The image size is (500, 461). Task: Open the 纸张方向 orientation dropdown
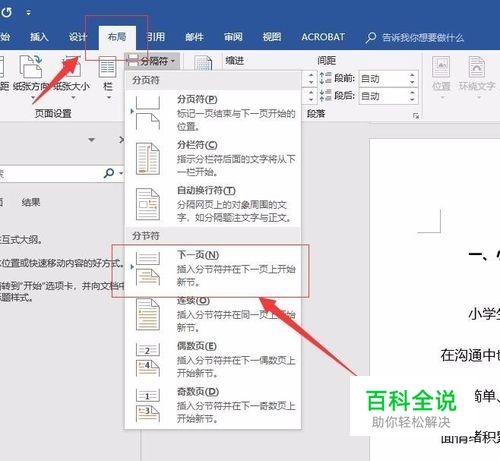[31, 77]
